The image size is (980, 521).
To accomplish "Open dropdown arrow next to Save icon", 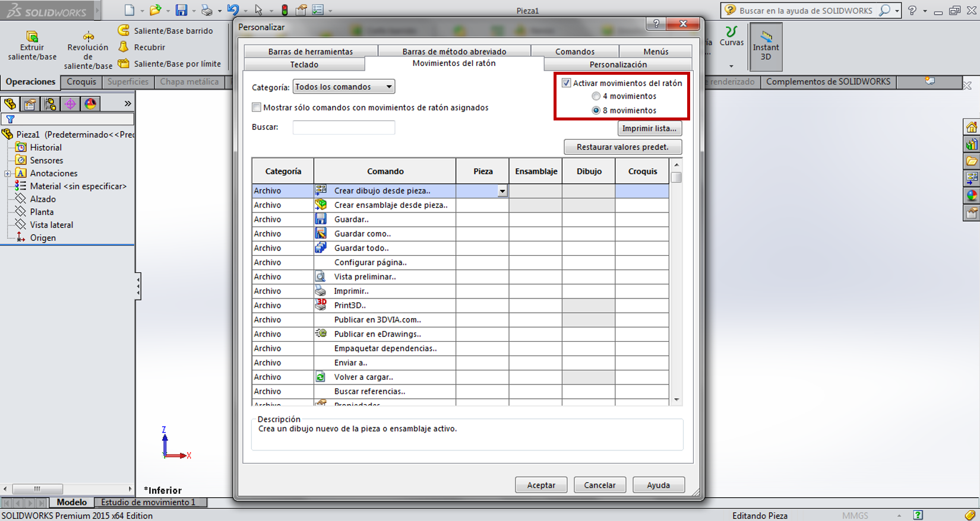I will (x=194, y=11).
